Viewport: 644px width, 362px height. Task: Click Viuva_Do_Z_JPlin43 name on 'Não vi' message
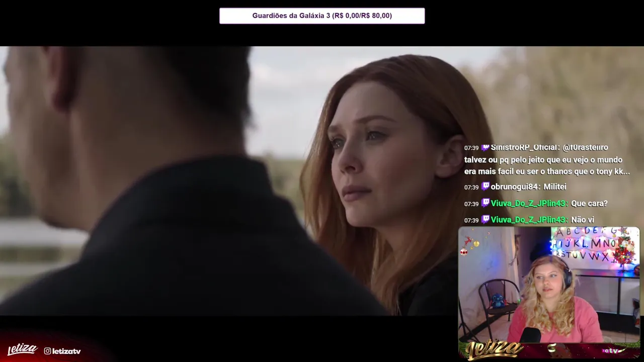click(x=528, y=220)
